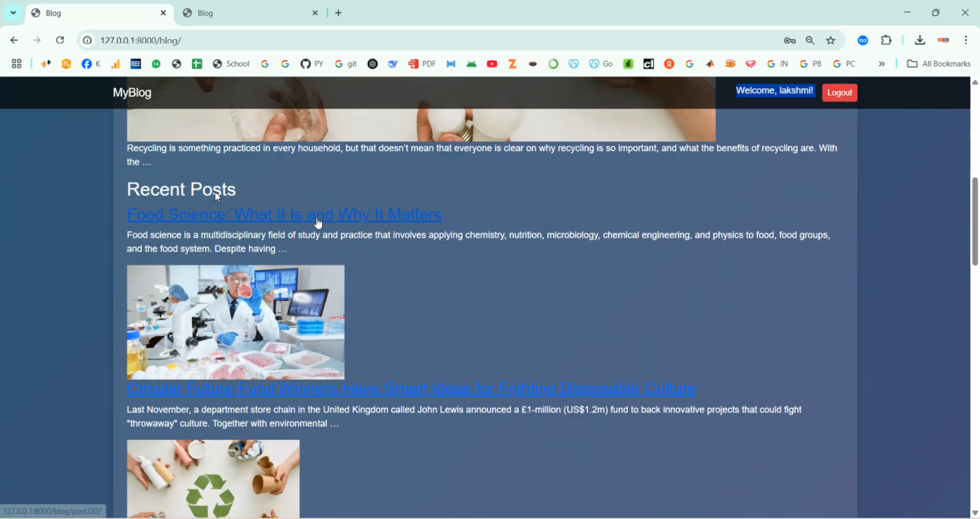
Task: Switch to the second Blog tab
Action: [x=248, y=13]
